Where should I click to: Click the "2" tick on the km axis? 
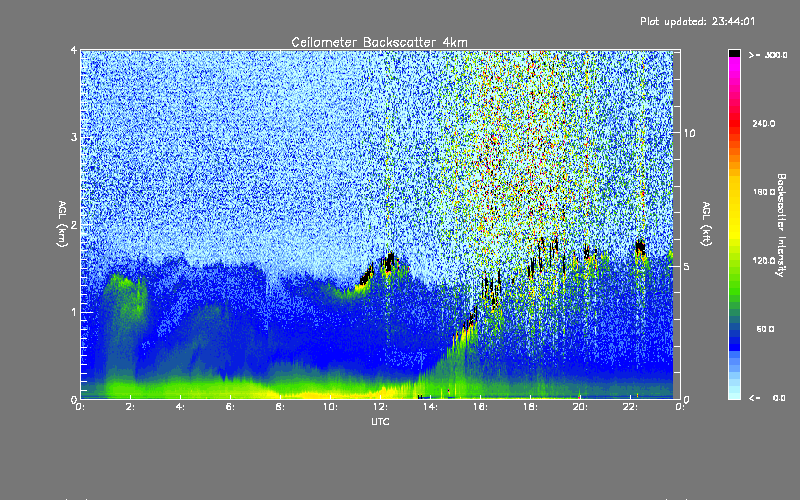74,225
